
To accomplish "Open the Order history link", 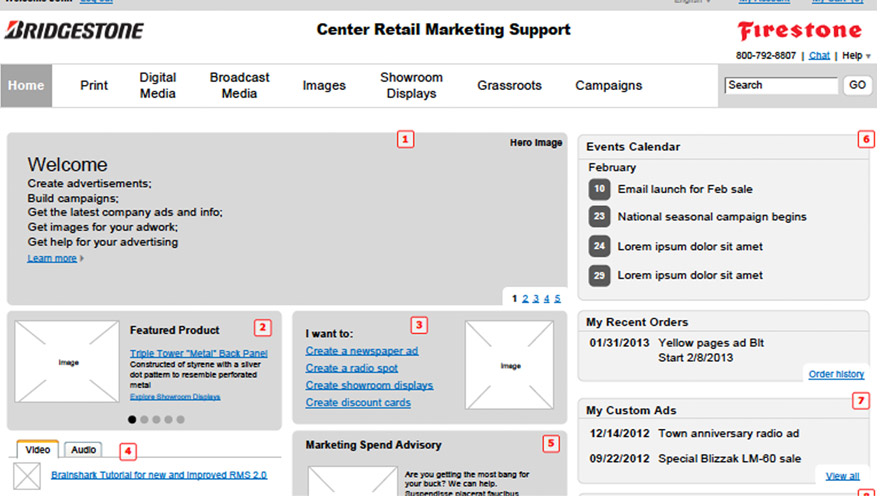I will pyautogui.click(x=835, y=374).
